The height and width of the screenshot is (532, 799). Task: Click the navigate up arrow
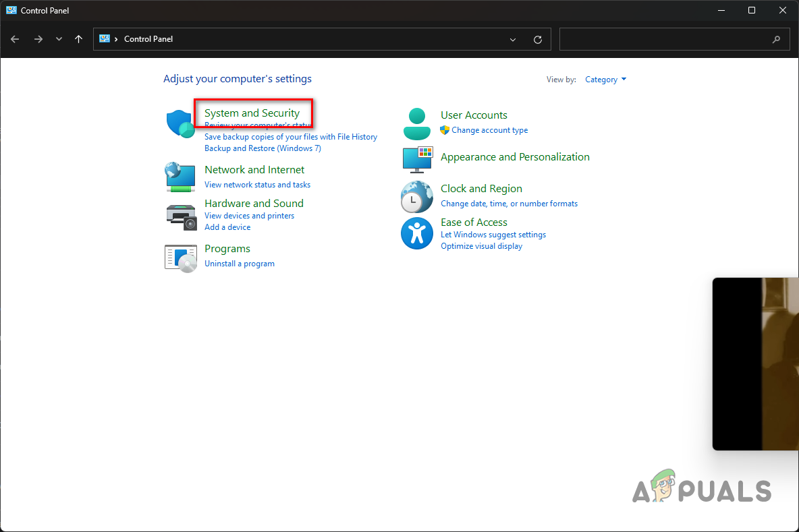78,39
